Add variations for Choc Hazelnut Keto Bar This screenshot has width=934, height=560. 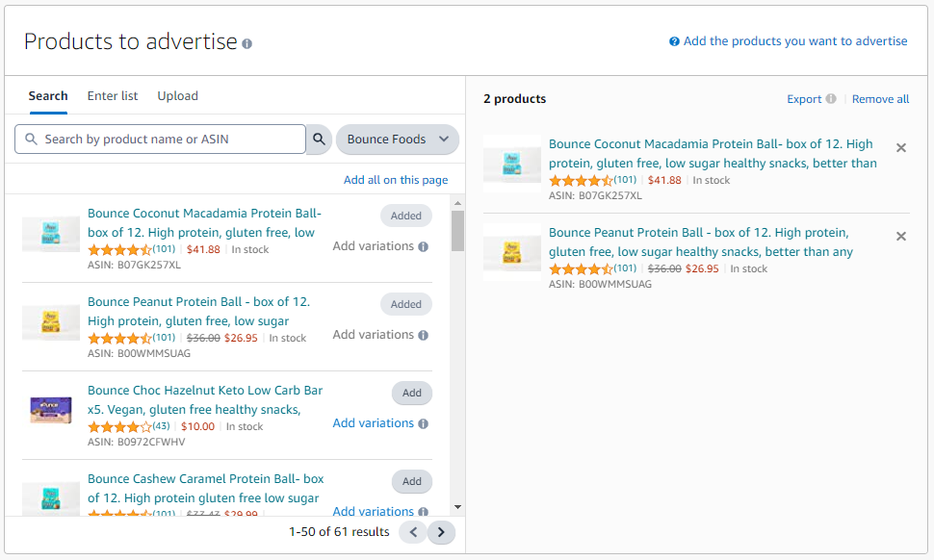(x=373, y=423)
